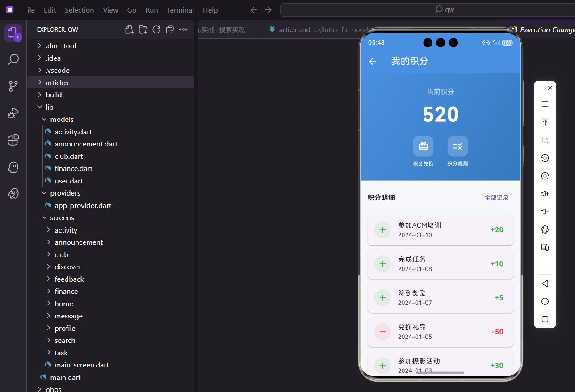Viewport: 575px width, 392px height.
Task: Expand the build folder
Action: 110,95
